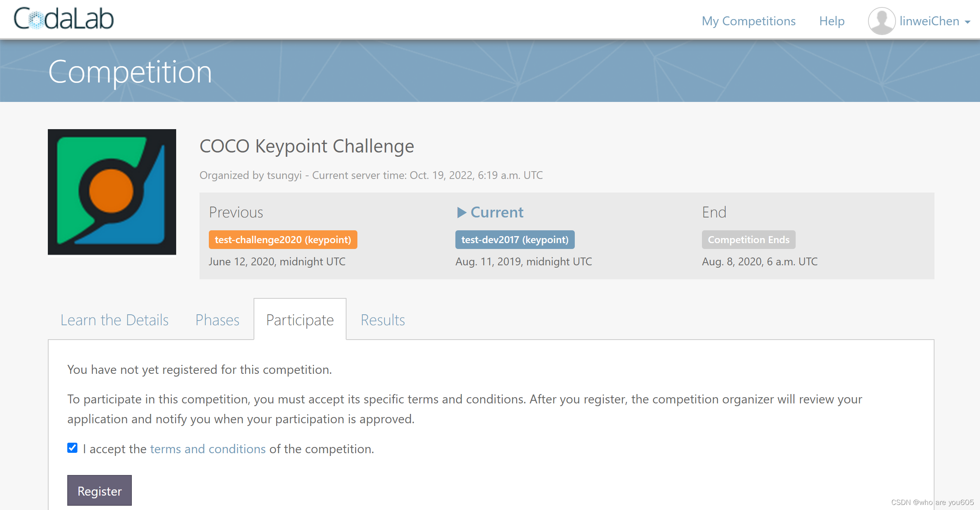Click the Current phase play triangle
The image size is (980, 510).
coord(461,212)
